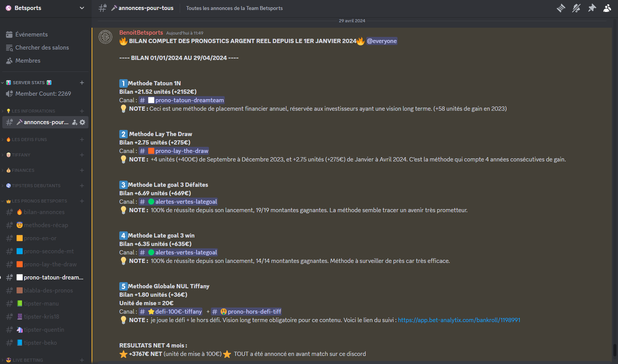Follow alertes-vertes-lategoal link under Méthode 4
Screen dimensions: 618x364
pos(178,253)
